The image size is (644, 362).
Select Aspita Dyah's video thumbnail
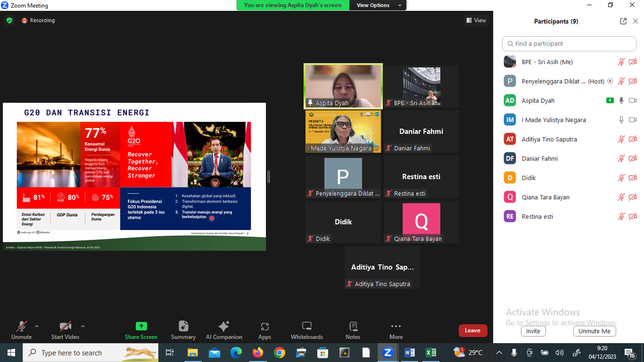(x=343, y=86)
